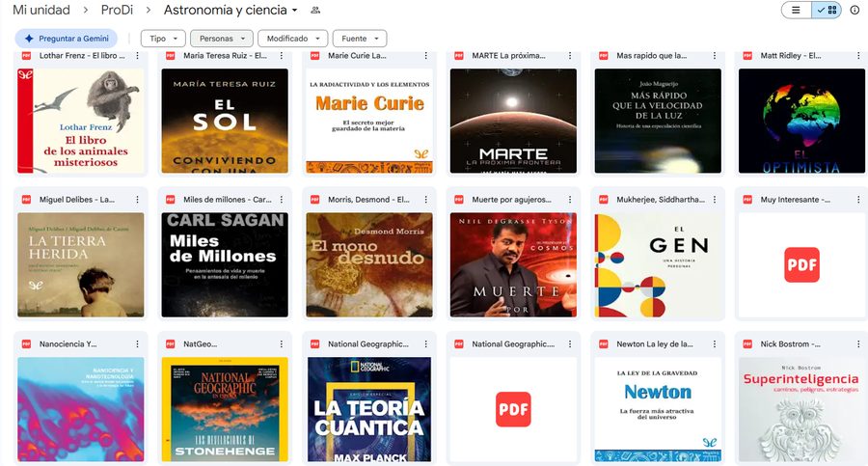Click the PDF file icon next to NatGeo
868x466 pixels.
pyautogui.click(x=171, y=344)
